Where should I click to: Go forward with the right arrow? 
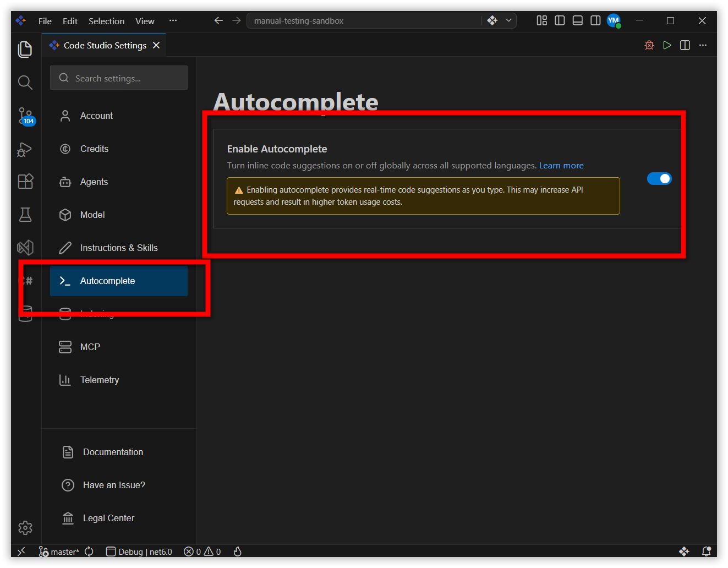(x=237, y=20)
